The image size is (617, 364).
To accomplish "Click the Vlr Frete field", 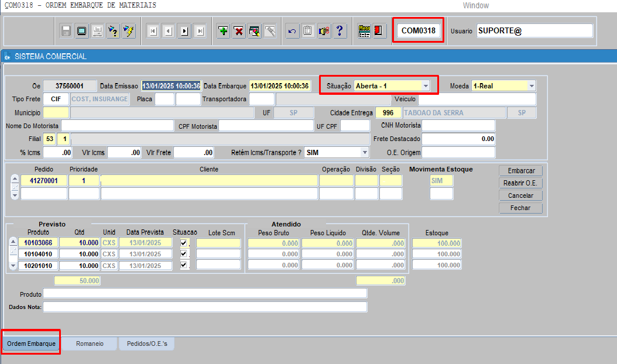I will coord(194,152).
